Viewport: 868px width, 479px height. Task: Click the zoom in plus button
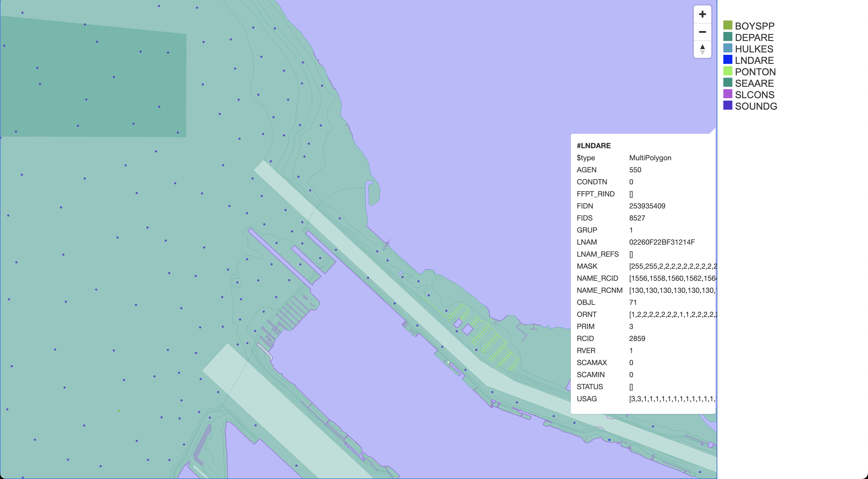[x=702, y=14]
